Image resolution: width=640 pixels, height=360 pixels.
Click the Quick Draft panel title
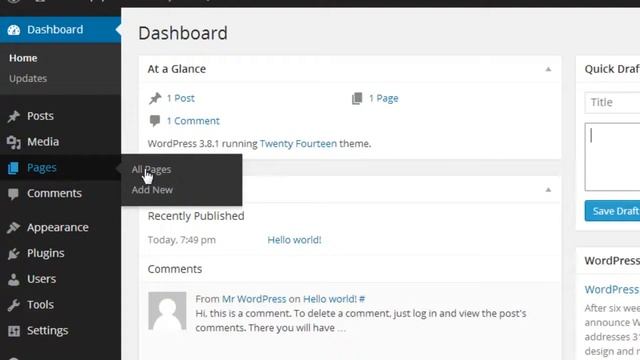(x=612, y=69)
